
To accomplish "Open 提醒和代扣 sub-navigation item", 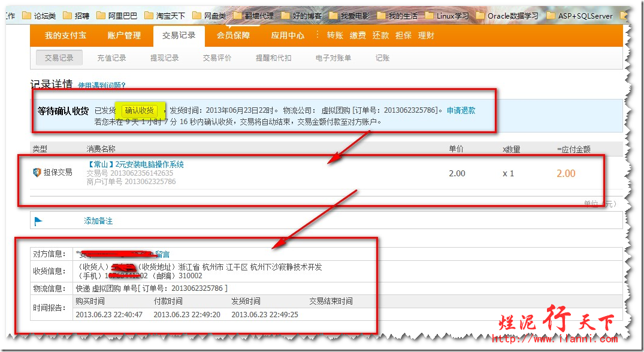I will coord(274,58).
